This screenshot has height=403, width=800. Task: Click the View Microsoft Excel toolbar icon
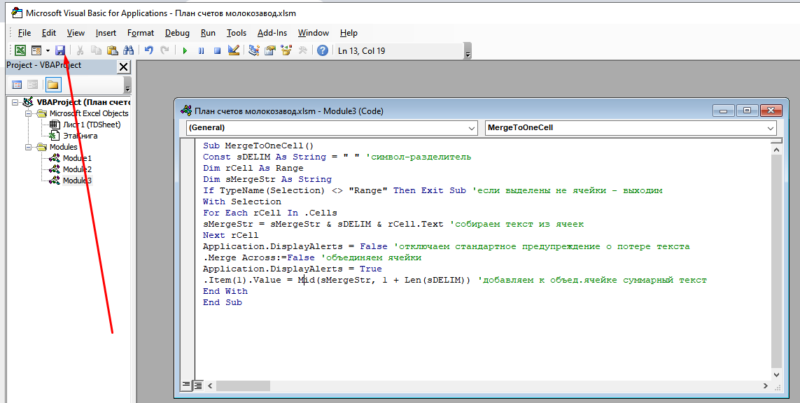point(20,51)
